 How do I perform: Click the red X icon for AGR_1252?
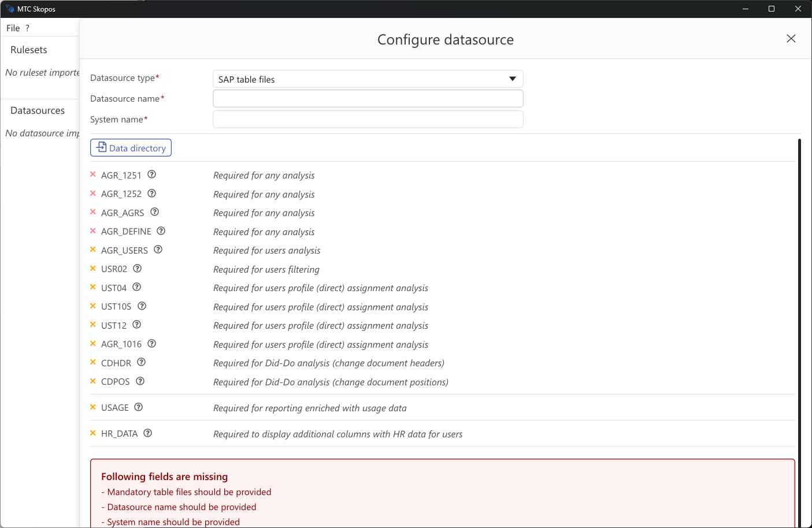pos(93,194)
